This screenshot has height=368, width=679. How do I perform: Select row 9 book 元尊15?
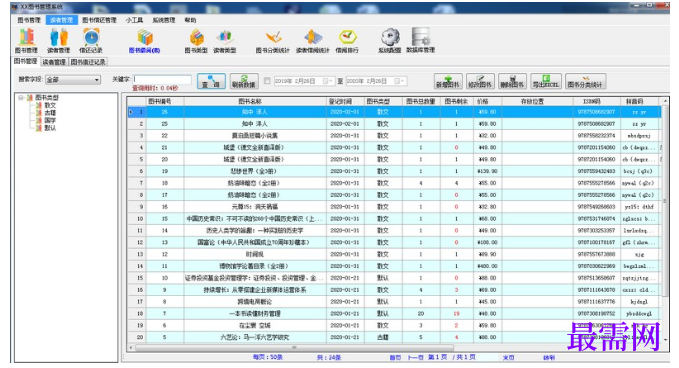pos(394,207)
